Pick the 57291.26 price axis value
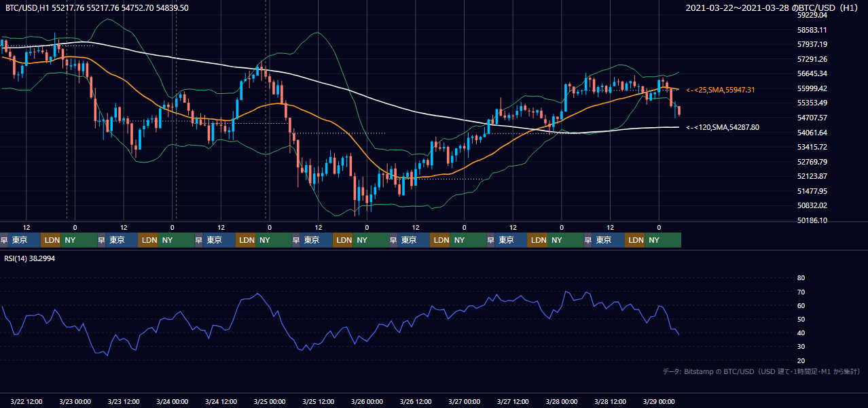This screenshot has width=868, height=408. (x=812, y=59)
